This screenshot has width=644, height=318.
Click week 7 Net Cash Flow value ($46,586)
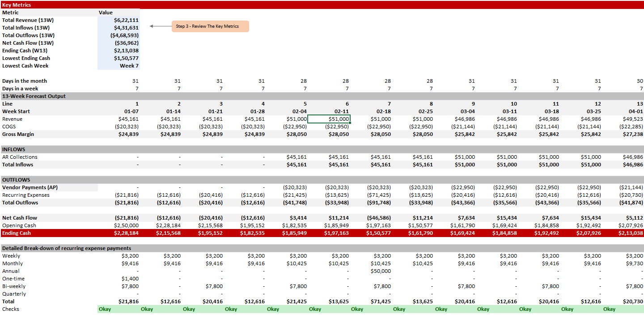pos(379,218)
